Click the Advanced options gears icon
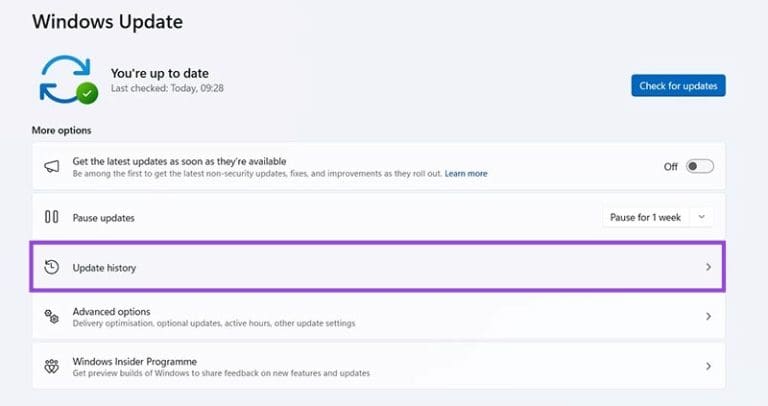 52,317
